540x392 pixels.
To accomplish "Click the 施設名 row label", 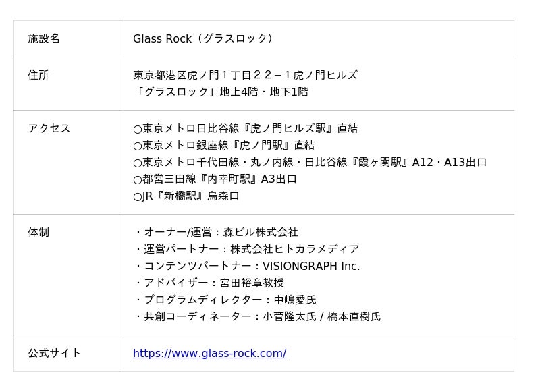I will click(44, 39).
